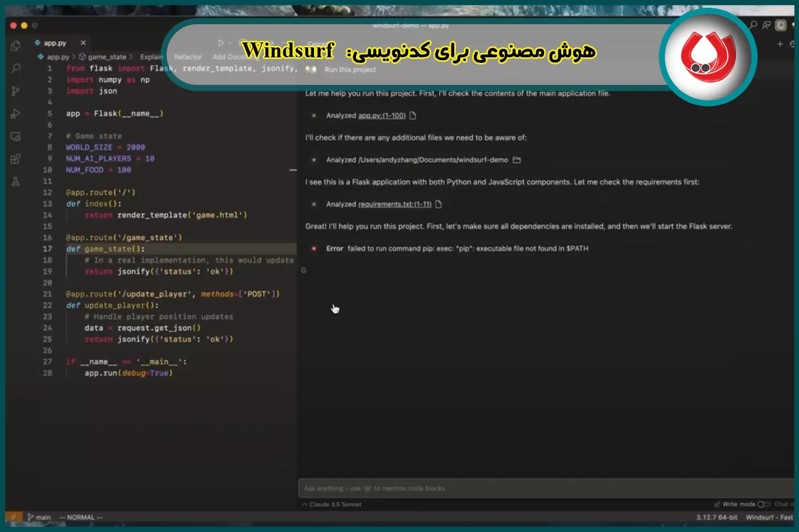Image resolution: width=799 pixels, height=532 pixels.
Task: Open the Source Control panel
Action: coord(15,91)
